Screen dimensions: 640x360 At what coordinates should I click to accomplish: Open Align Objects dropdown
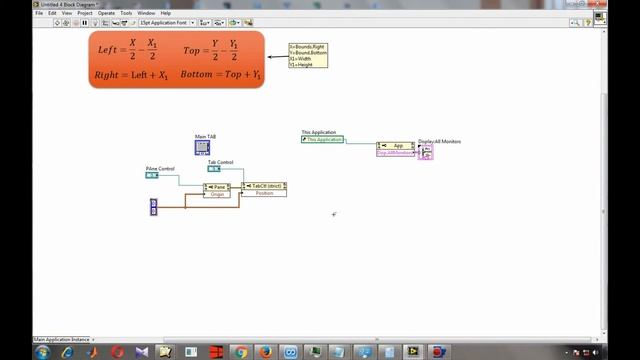tap(205, 23)
